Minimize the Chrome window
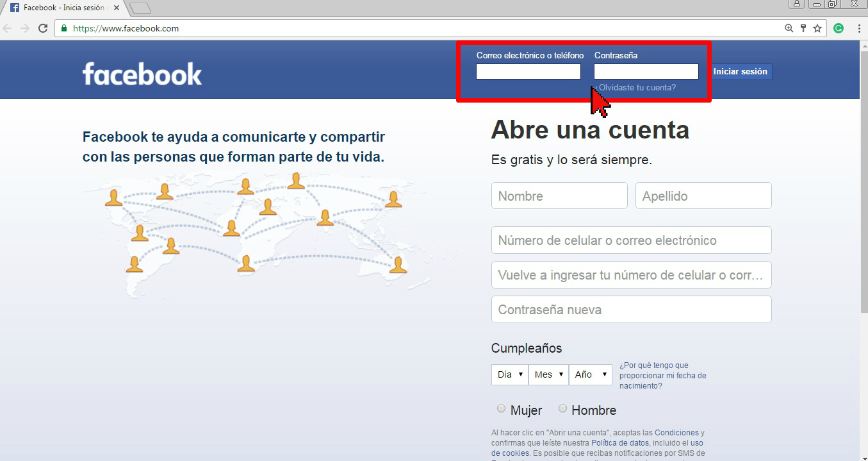Image resolution: width=868 pixels, height=461 pixels. pyautogui.click(x=816, y=4)
